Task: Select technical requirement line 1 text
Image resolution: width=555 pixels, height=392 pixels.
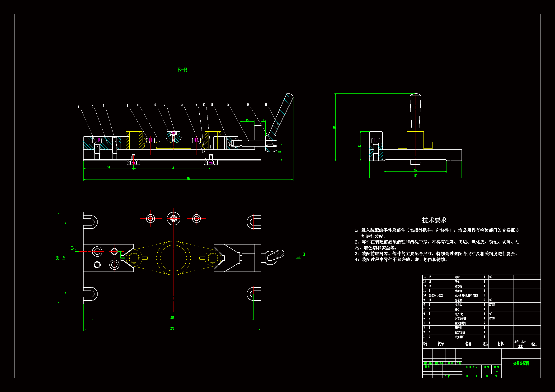Action: 437,233
